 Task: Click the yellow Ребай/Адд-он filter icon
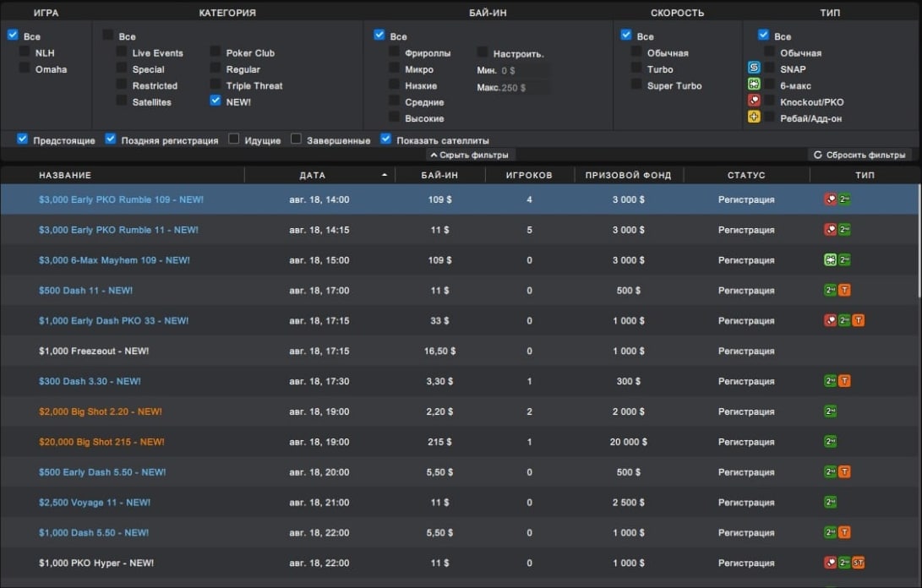pos(754,117)
